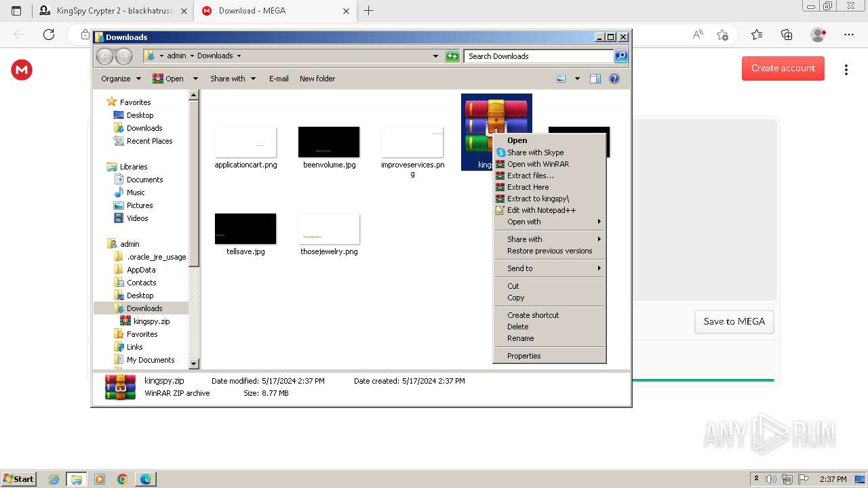Expand the Open with submenu
The image size is (868, 488).
549,222
